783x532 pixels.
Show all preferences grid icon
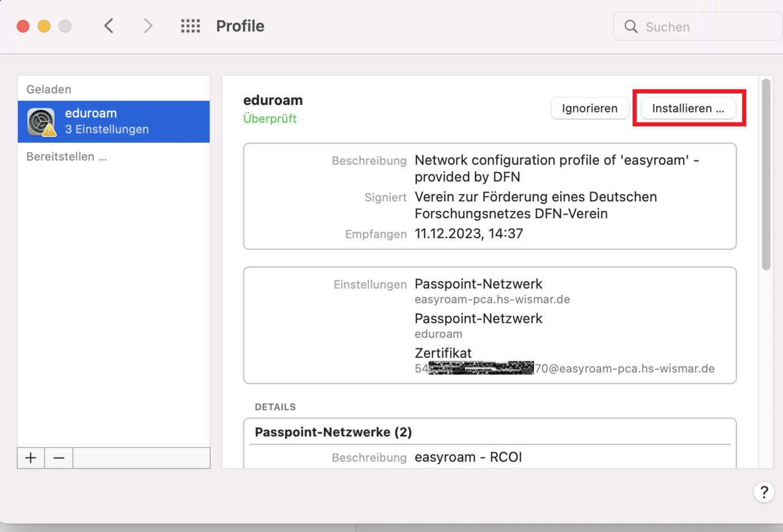pyautogui.click(x=191, y=26)
